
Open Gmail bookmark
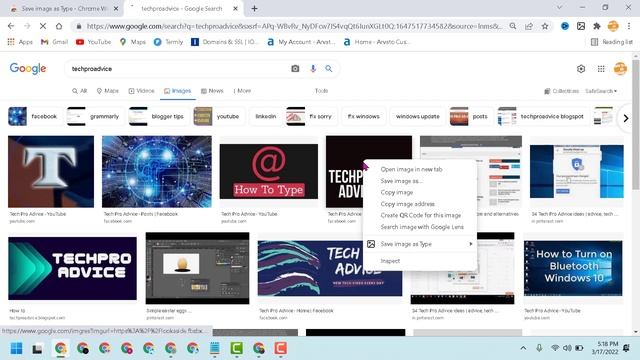[54, 42]
